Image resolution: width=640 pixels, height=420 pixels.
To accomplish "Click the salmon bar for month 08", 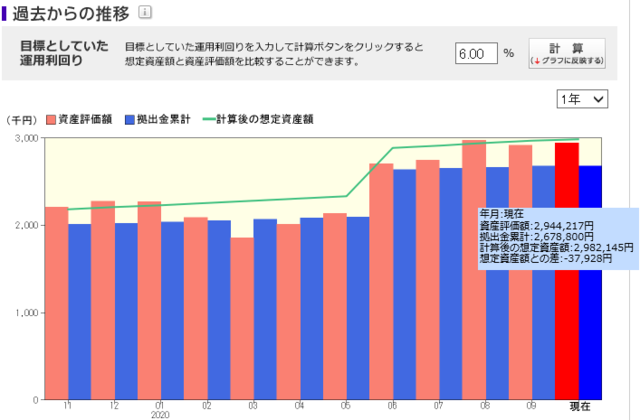I will point(474,270).
